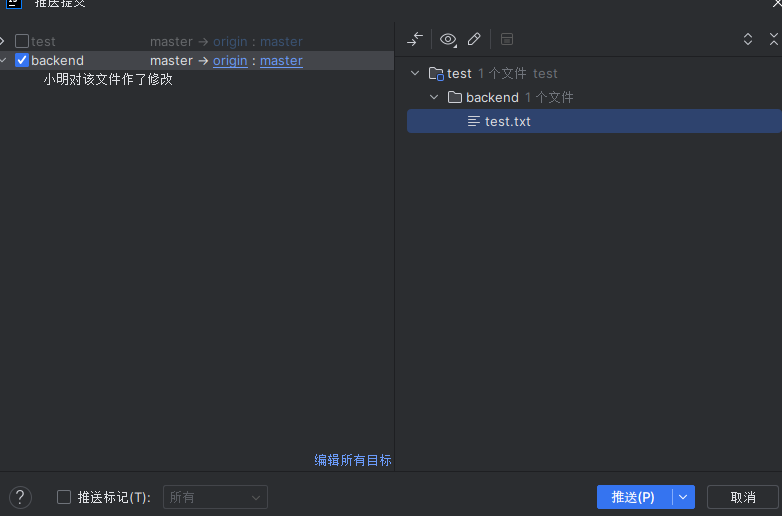This screenshot has width=782, height=516.
Task: Collapse the backend repository commits
Action: click(3, 60)
